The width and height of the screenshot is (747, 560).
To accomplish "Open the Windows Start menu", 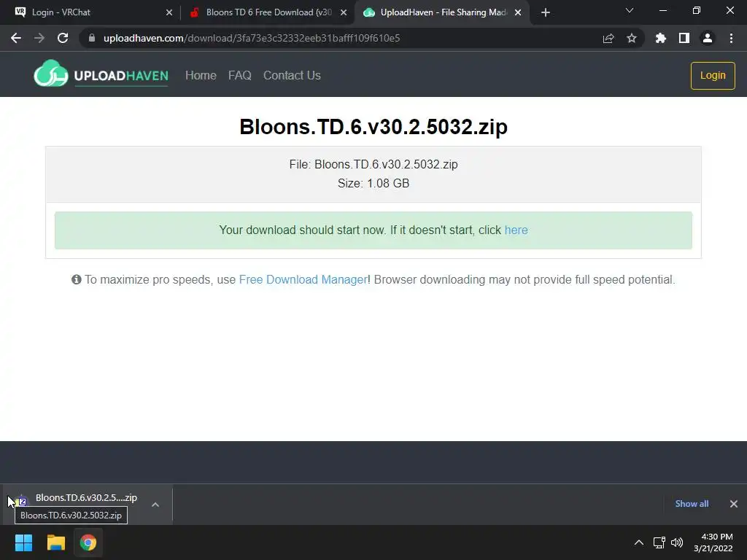I will click(24, 542).
